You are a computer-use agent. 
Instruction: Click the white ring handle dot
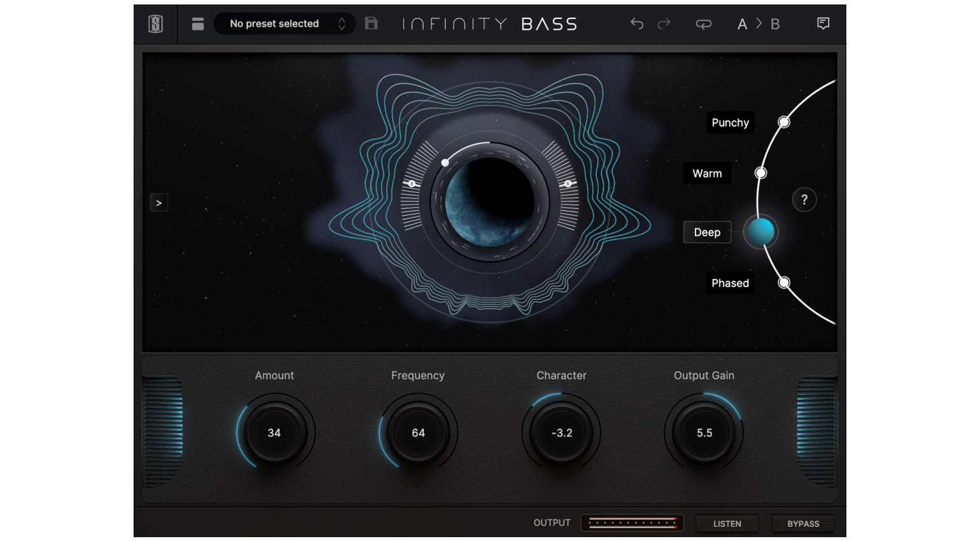click(x=445, y=163)
